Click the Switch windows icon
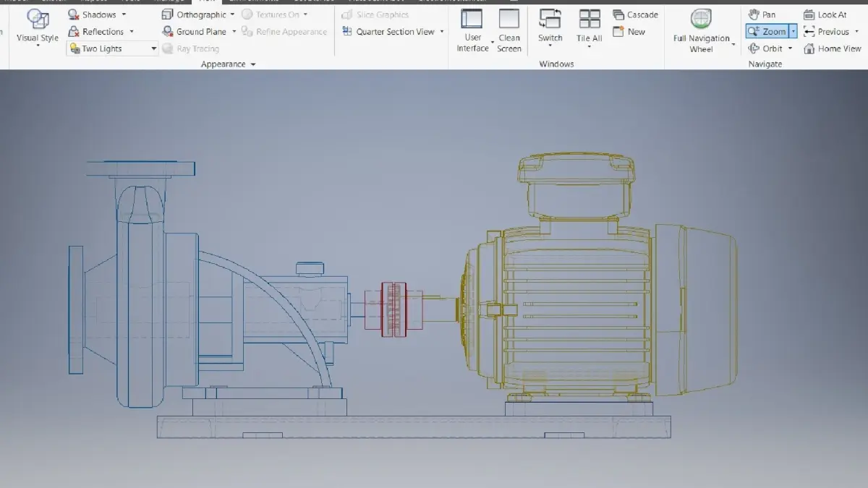Viewport: 868px width, 488px height. pos(550,19)
